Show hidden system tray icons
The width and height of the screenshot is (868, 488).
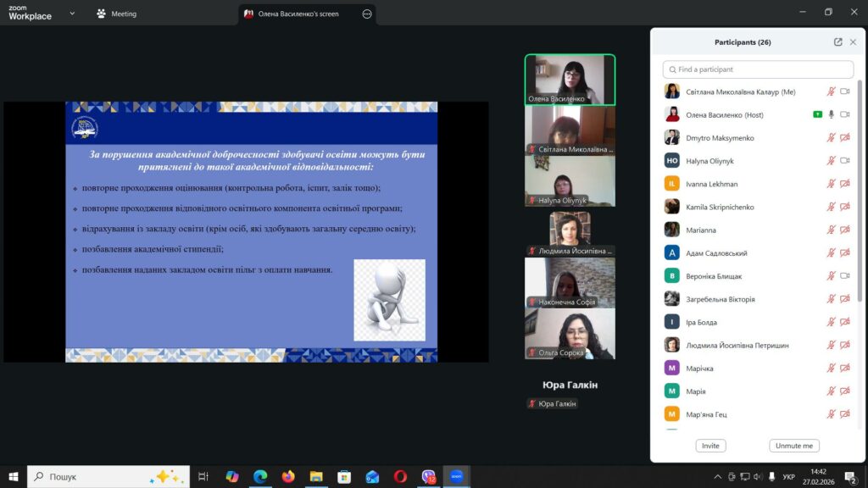718,477
